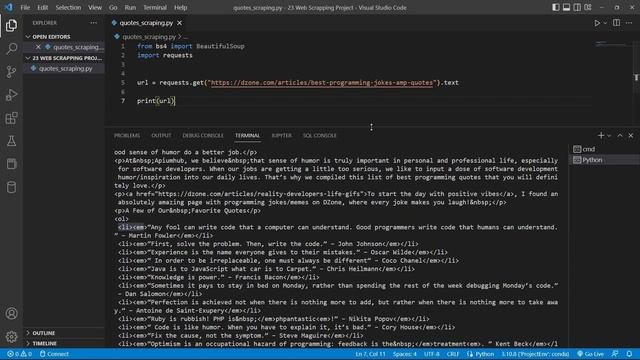Click Connect in the status bar

coord(54,354)
